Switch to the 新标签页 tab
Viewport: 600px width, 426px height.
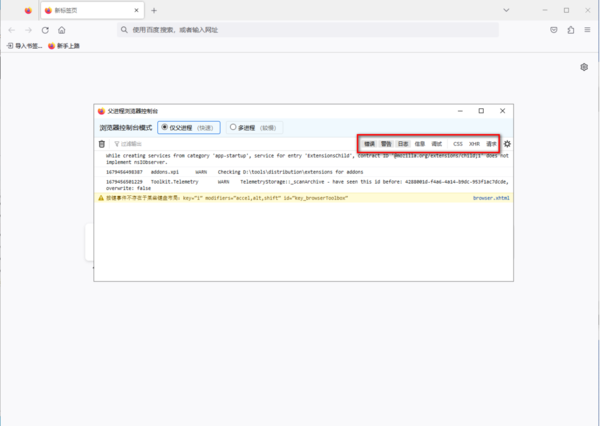pyautogui.click(x=93, y=10)
